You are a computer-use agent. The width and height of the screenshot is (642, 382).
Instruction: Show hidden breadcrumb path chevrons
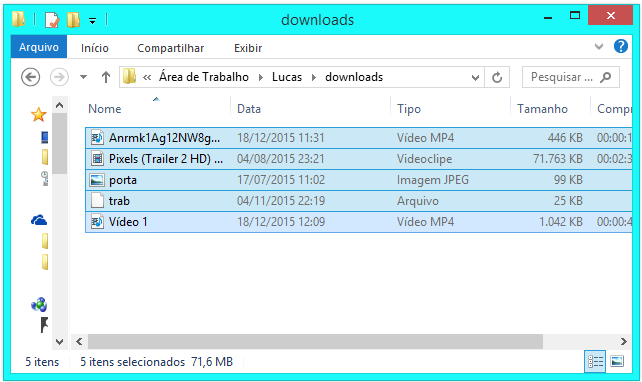tap(147, 77)
